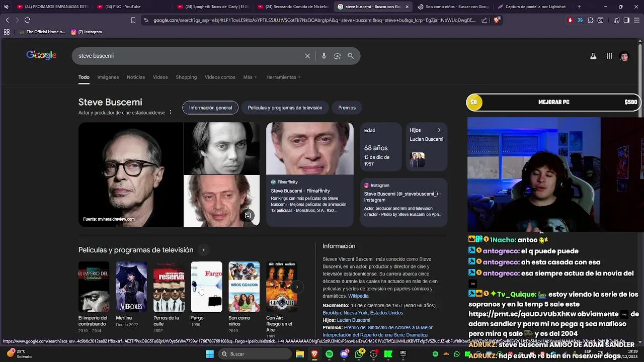
Task: Toggle the browser sidebar panel icon
Action: [626, 20]
